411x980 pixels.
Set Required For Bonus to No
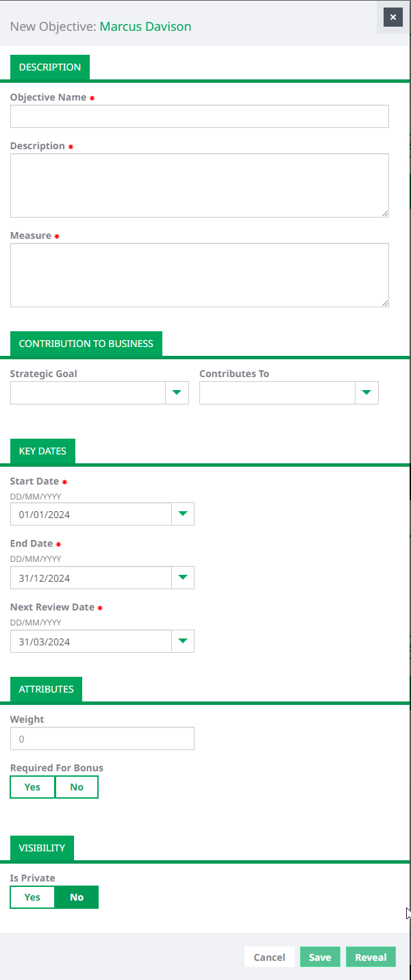(x=77, y=787)
